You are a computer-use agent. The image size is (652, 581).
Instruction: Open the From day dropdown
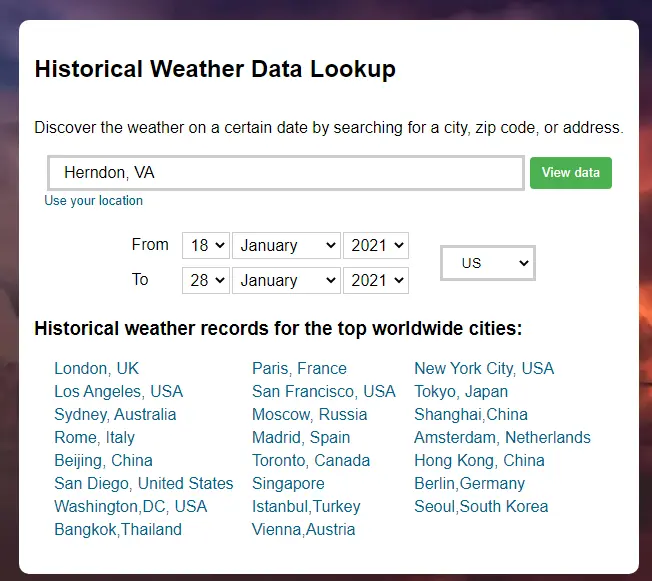click(x=206, y=245)
